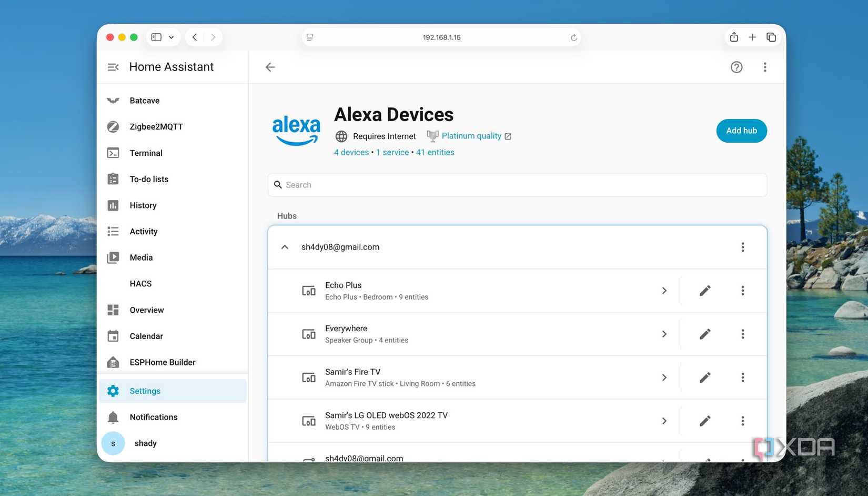Edit Samir's Fire TV device

(705, 378)
